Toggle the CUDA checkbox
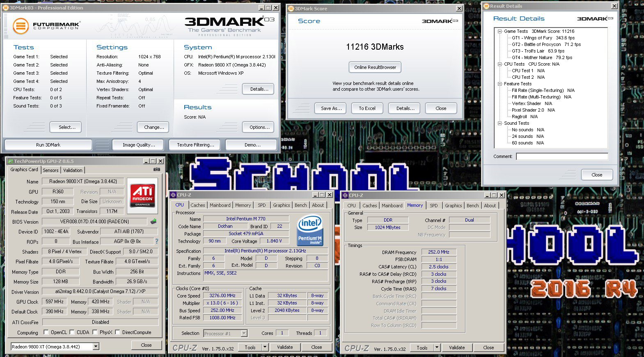This screenshot has height=357, width=644. pos(72,332)
